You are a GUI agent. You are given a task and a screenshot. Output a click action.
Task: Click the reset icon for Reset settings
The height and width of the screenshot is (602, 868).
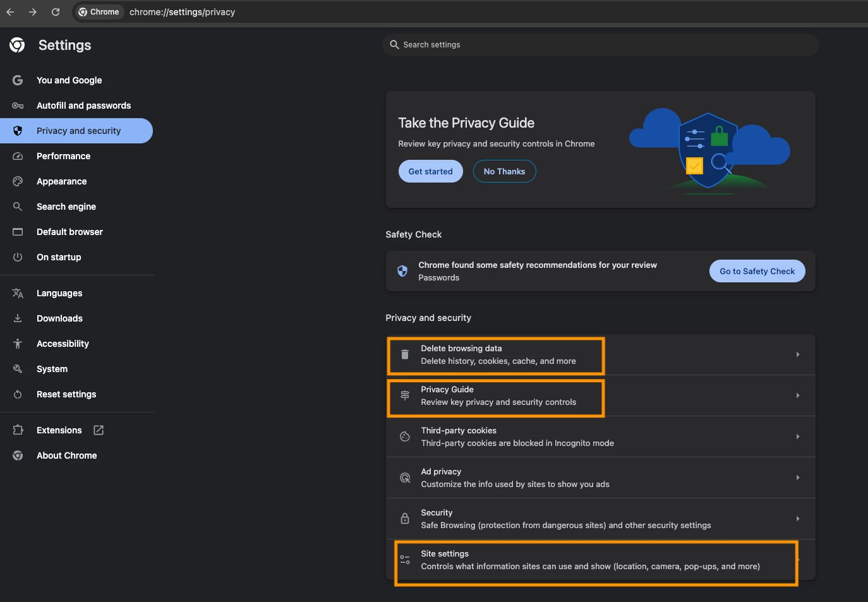18,394
